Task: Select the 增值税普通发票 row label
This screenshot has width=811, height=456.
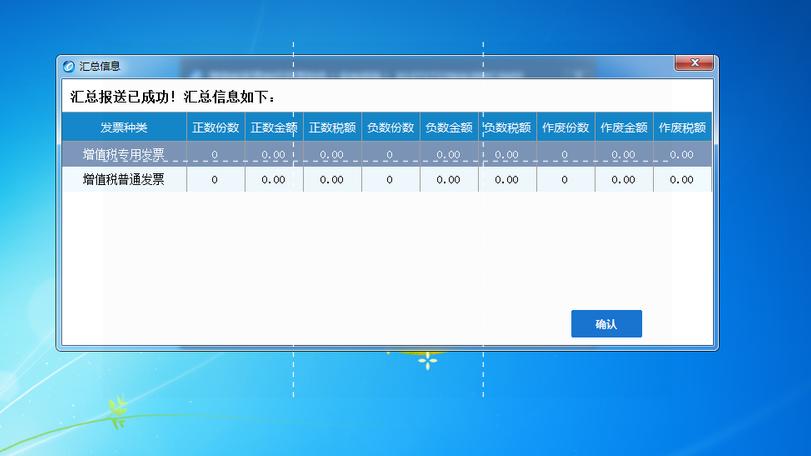Action: click(x=124, y=179)
